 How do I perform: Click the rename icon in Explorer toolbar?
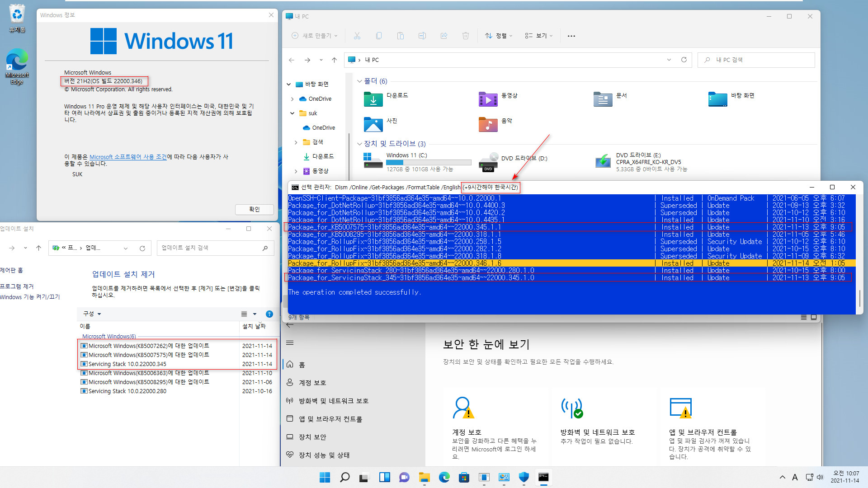422,36
